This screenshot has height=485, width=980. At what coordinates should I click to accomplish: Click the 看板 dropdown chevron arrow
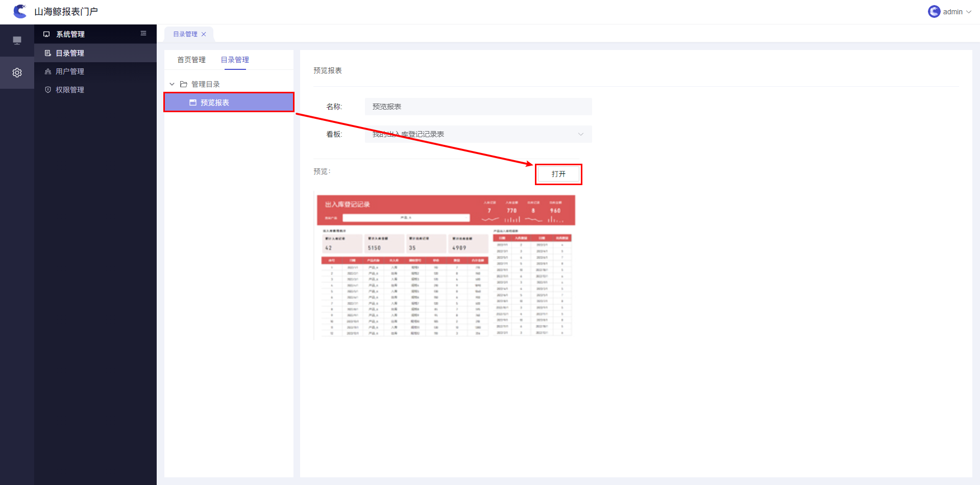coord(581,134)
